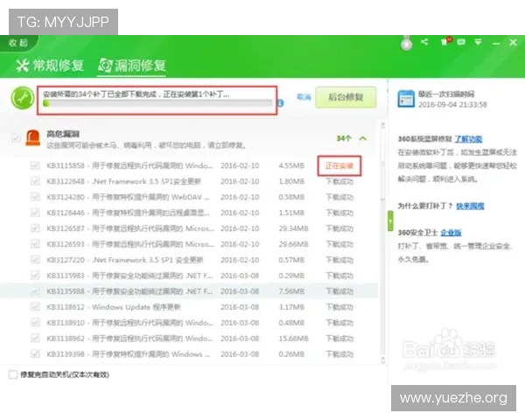Click the 收起 collapse button
Image resolution: width=525 pixels, height=420 pixels.
click(x=18, y=43)
